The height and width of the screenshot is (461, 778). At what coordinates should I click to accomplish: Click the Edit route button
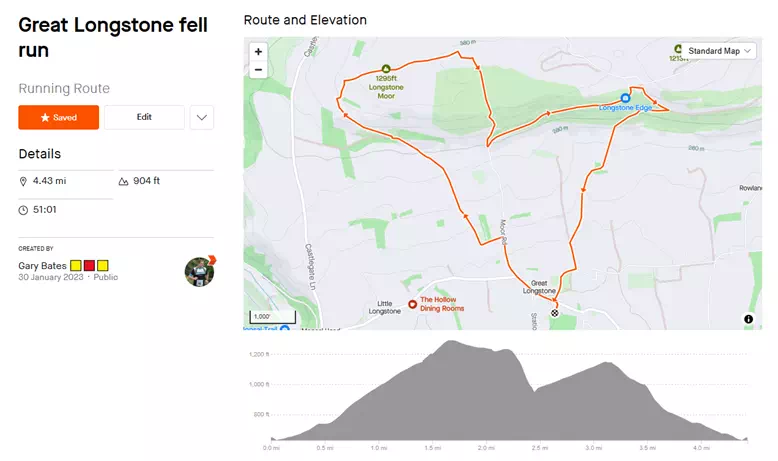tap(144, 117)
